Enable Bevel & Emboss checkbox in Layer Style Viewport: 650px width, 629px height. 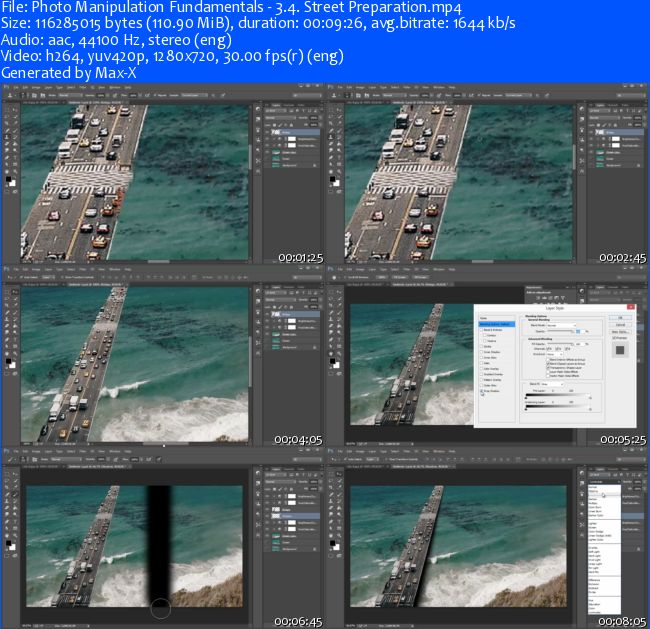(482, 330)
